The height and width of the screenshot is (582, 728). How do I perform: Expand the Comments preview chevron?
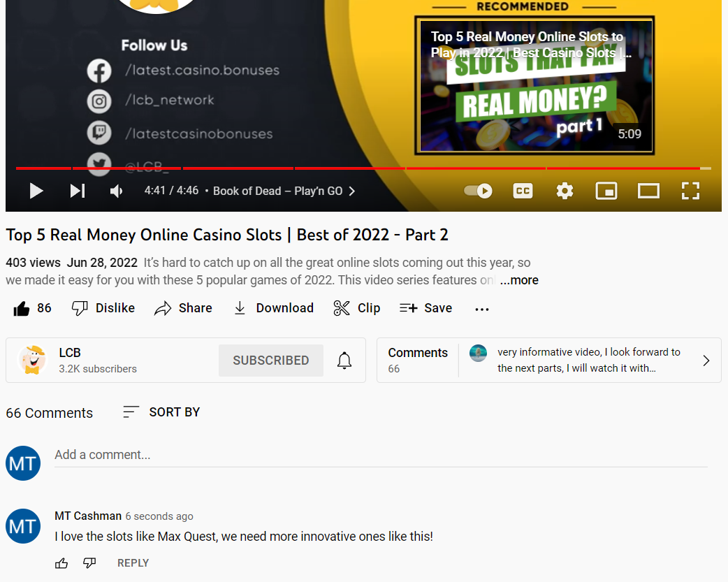(x=706, y=361)
